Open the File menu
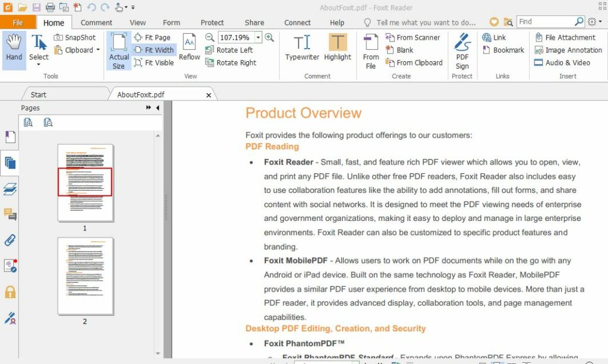Image resolution: width=608 pixels, height=364 pixels. tap(18, 23)
